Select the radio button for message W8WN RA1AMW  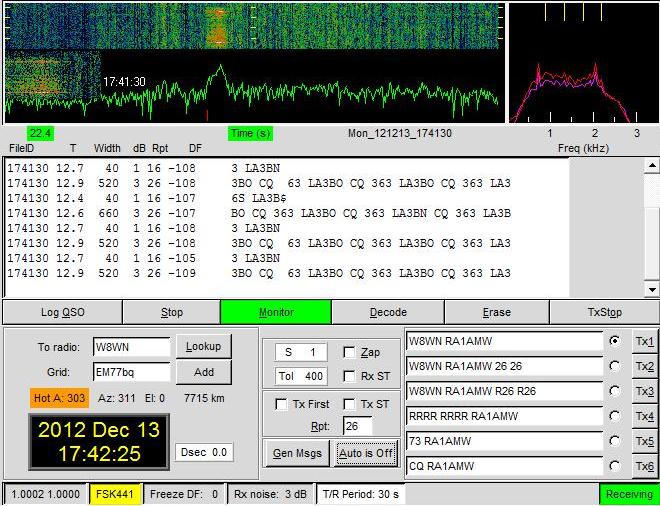coord(615,341)
